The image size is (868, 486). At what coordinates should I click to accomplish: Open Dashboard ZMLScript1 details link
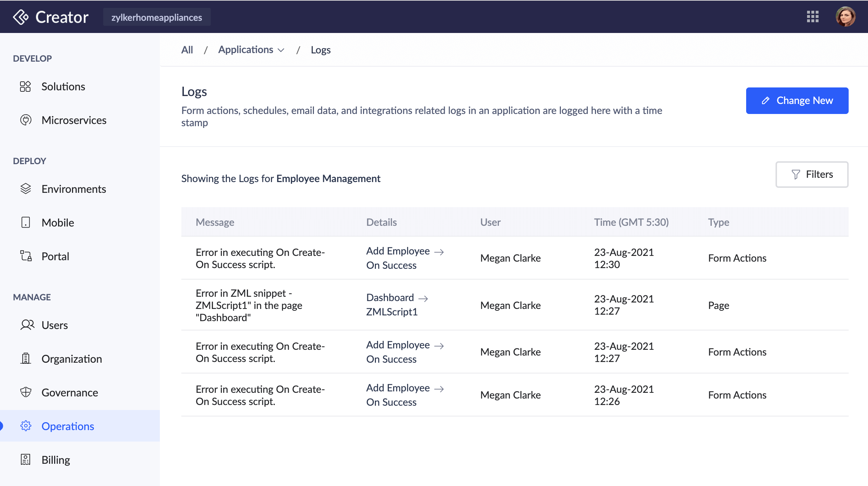[x=397, y=305]
